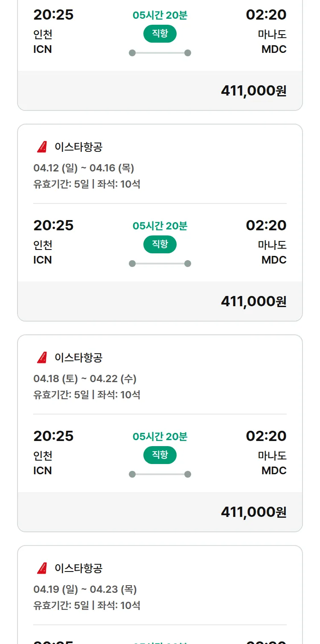Click the route line on the 04.18 flight
Screen dimensions: 320x644
pos(160,474)
